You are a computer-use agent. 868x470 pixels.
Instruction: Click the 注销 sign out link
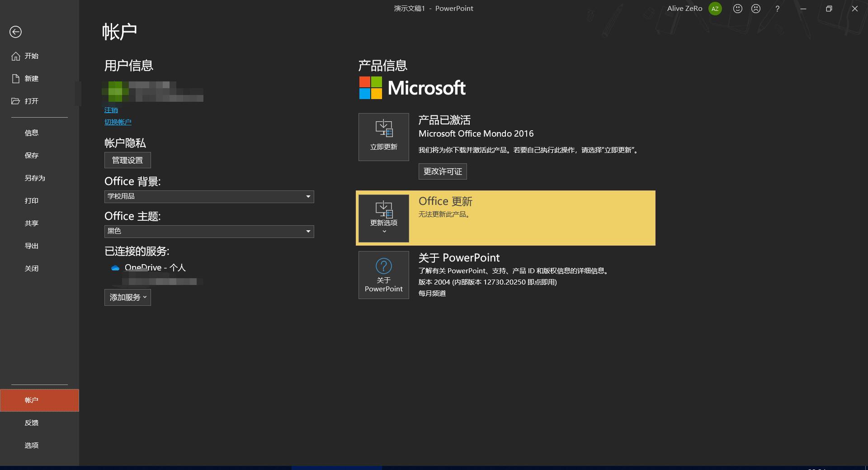pyautogui.click(x=111, y=110)
